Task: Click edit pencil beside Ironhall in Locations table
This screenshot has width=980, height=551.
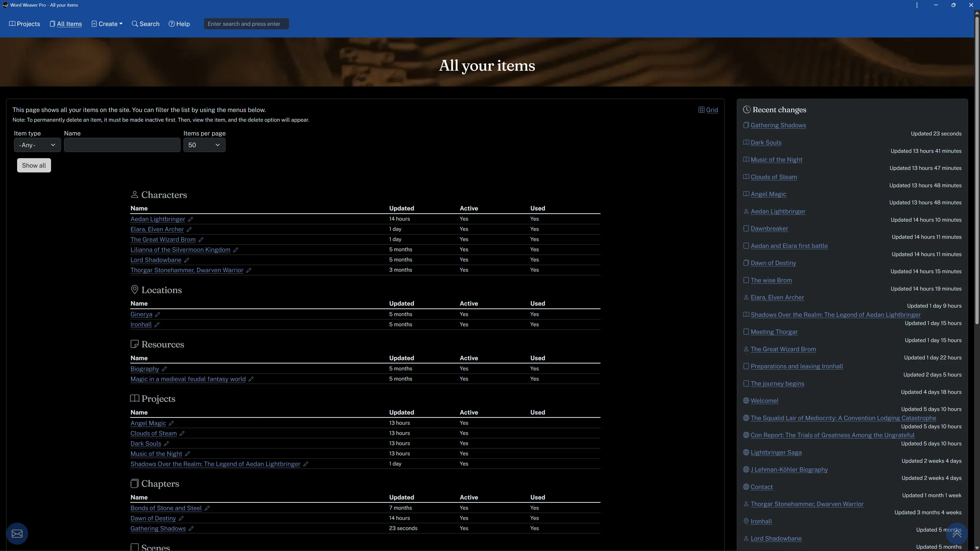Action: (157, 325)
